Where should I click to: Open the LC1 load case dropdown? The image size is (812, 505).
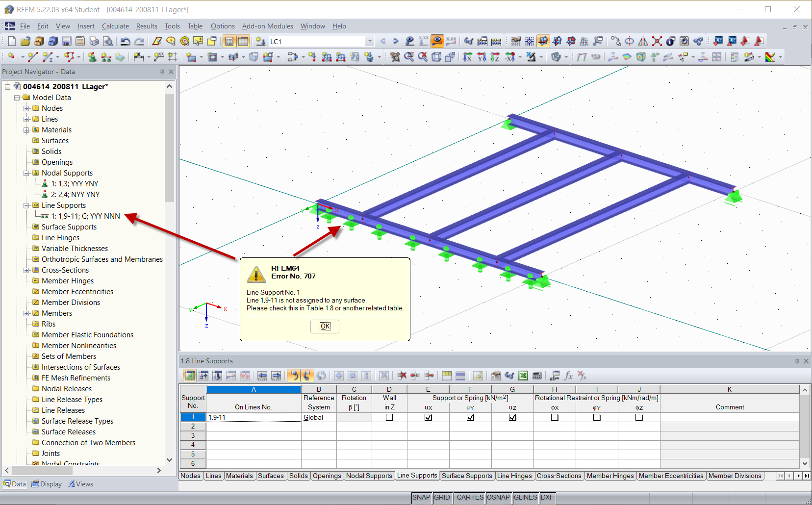coord(370,41)
